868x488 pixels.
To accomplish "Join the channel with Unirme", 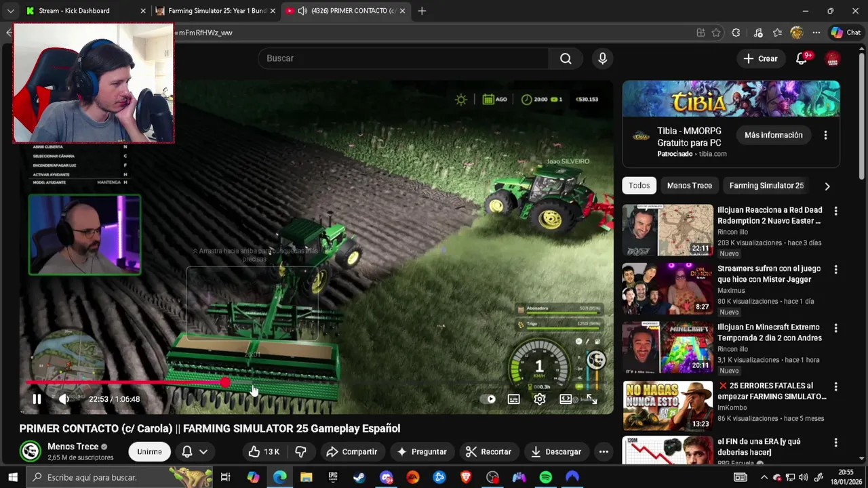I will (149, 451).
